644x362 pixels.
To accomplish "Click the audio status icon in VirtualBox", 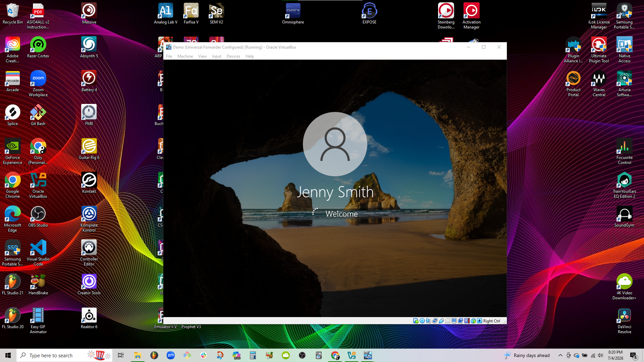I will [x=429, y=321].
